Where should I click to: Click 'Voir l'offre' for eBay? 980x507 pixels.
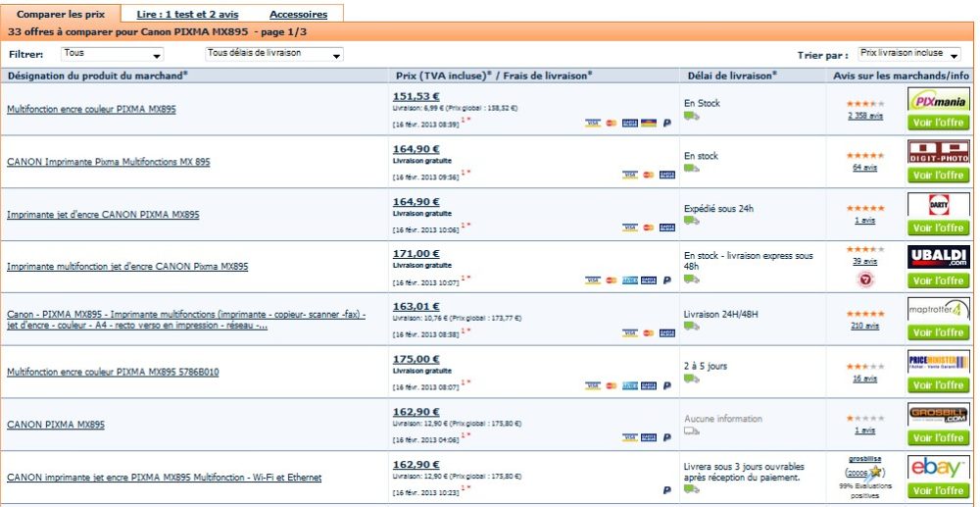tap(938, 490)
